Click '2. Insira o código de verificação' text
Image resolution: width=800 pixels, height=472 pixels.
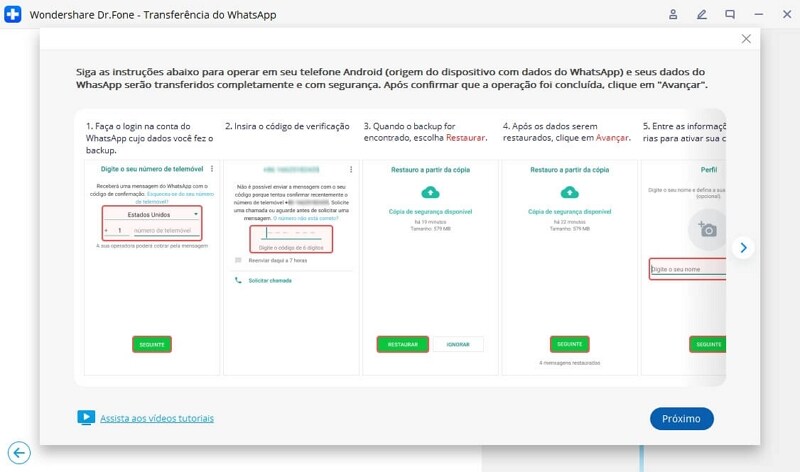click(287, 126)
